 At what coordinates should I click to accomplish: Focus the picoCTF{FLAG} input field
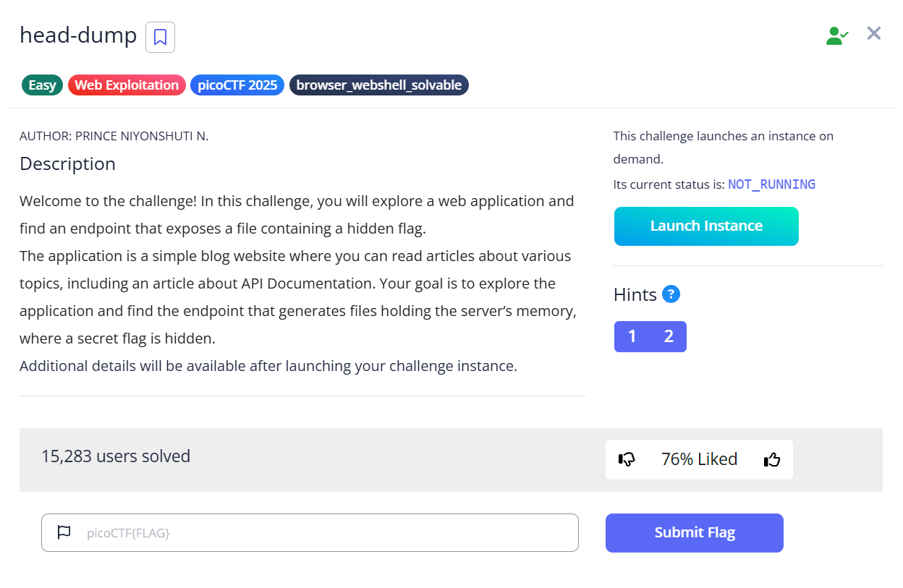310,533
